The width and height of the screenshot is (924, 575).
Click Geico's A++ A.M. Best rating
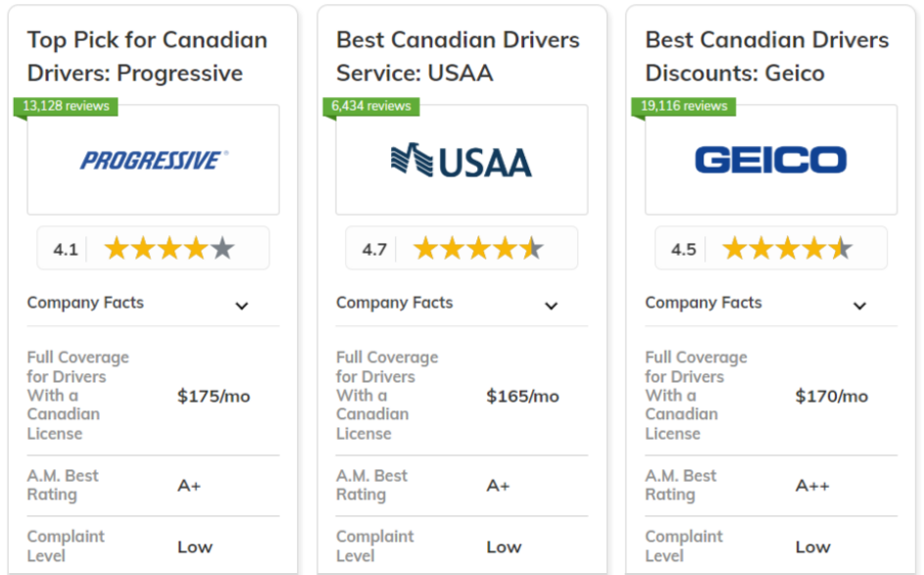click(812, 486)
